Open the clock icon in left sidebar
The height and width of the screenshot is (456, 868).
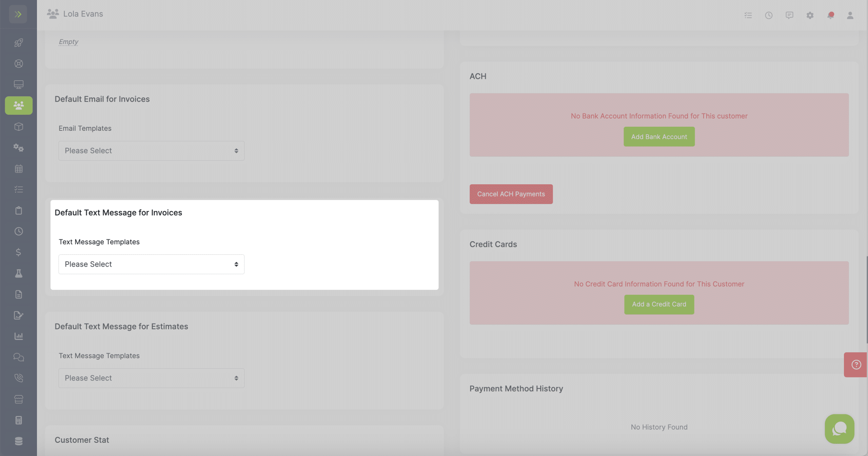coord(19,231)
